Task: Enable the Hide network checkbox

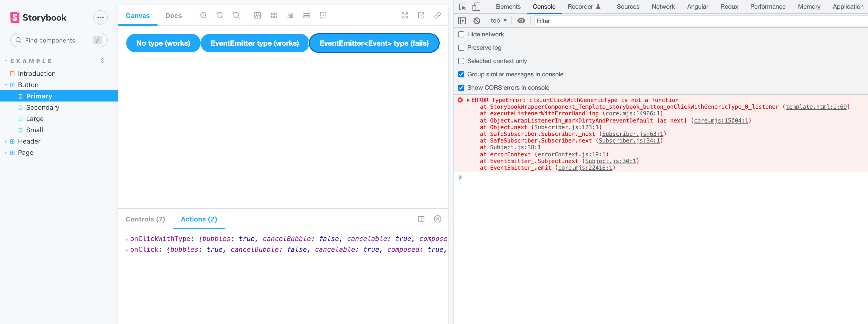Action: [461, 34]
